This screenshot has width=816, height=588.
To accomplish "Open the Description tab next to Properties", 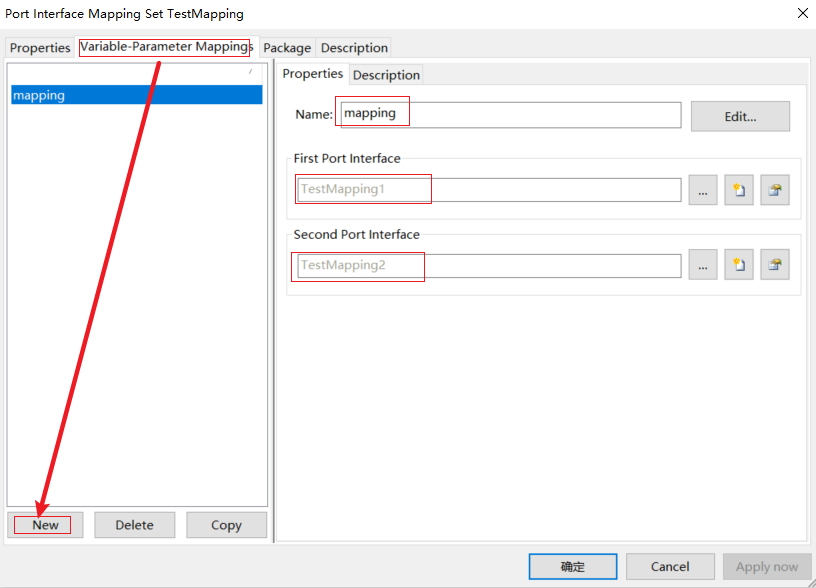I will [x=386, y=74].
